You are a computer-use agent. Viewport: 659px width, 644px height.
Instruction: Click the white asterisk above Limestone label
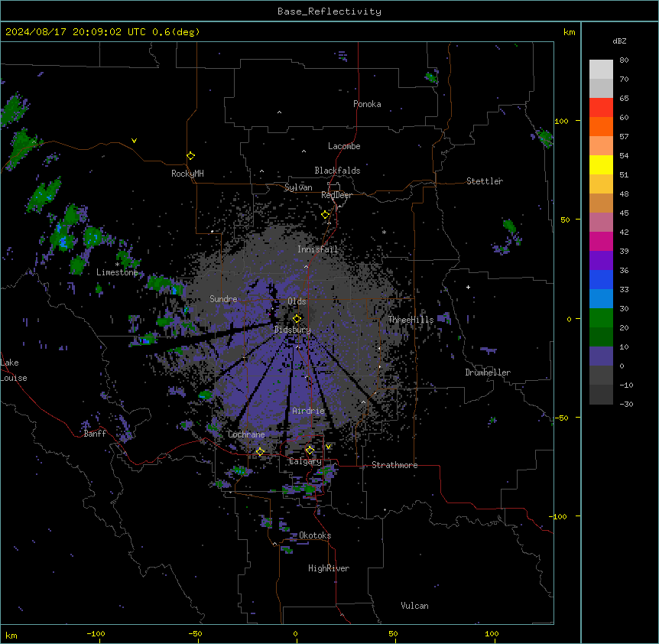click(x=117, y=265)
